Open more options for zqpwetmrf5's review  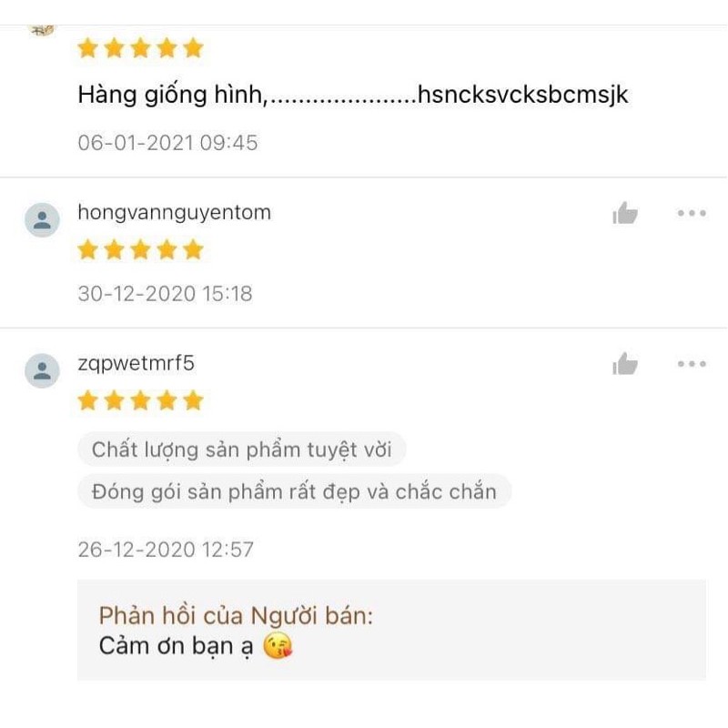tap(692, 363)
